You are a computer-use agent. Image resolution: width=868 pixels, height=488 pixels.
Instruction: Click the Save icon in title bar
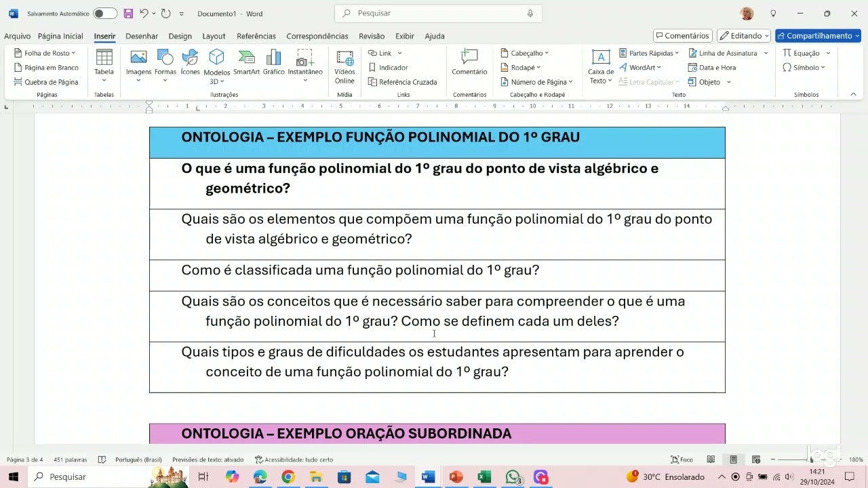point(128,14)
